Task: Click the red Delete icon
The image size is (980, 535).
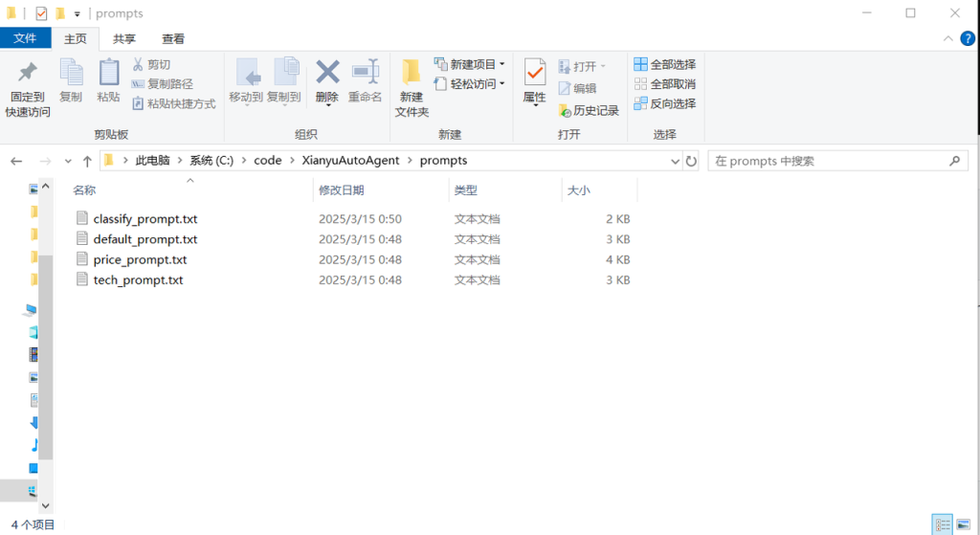Action: tap(327, 75)
